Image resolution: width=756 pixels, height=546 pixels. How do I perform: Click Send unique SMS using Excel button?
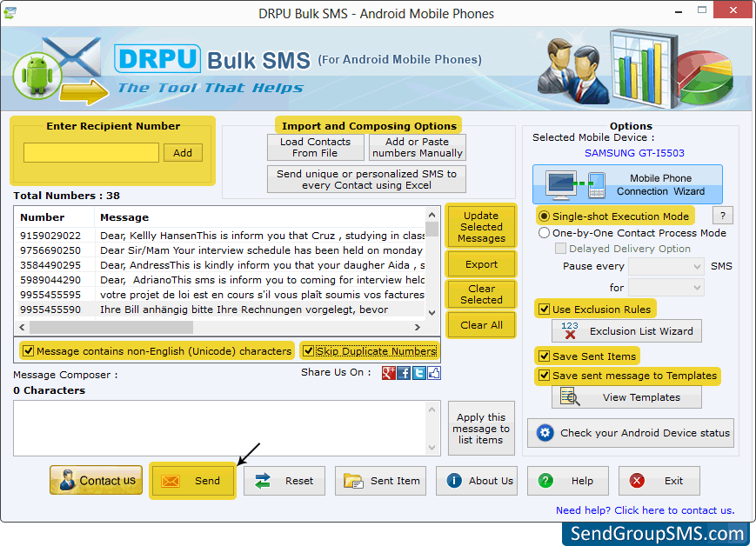(x=366, y=179)
